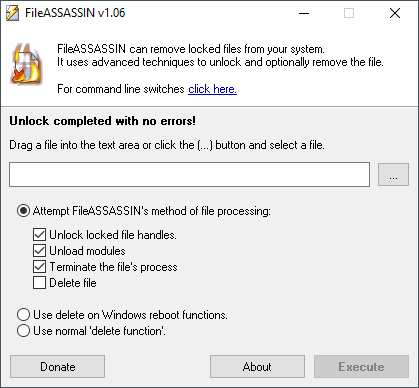This screenshot has height=388, width=419.
Task: Minimize the FileASSASSIN window
Action: click(x=304, y=13)
